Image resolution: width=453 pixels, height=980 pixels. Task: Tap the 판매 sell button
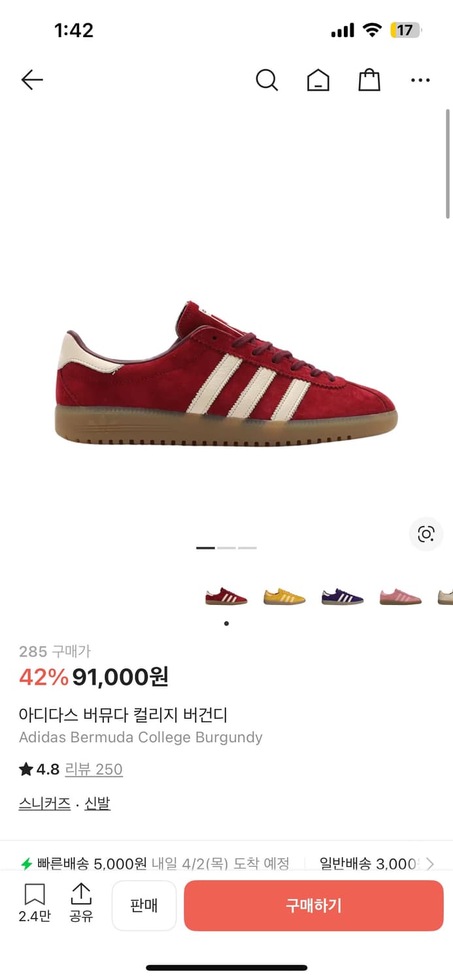point(144,906)
